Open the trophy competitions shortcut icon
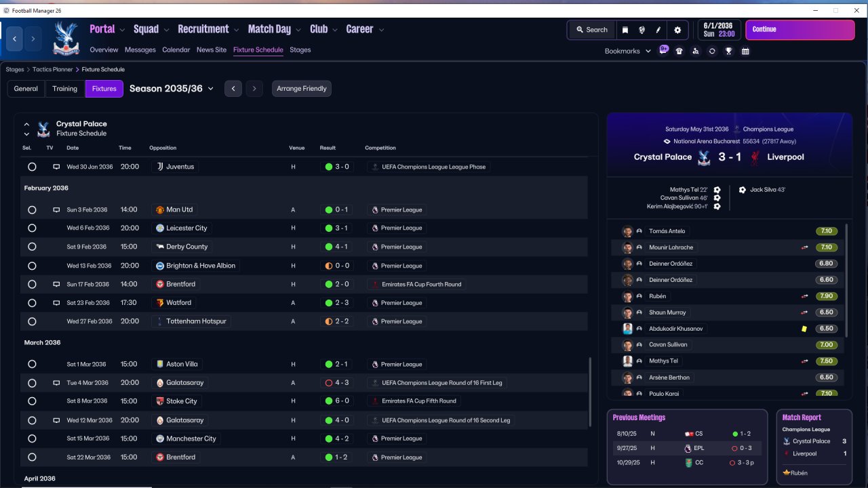The height and width of the screenshot is (488, 868). 729,51
